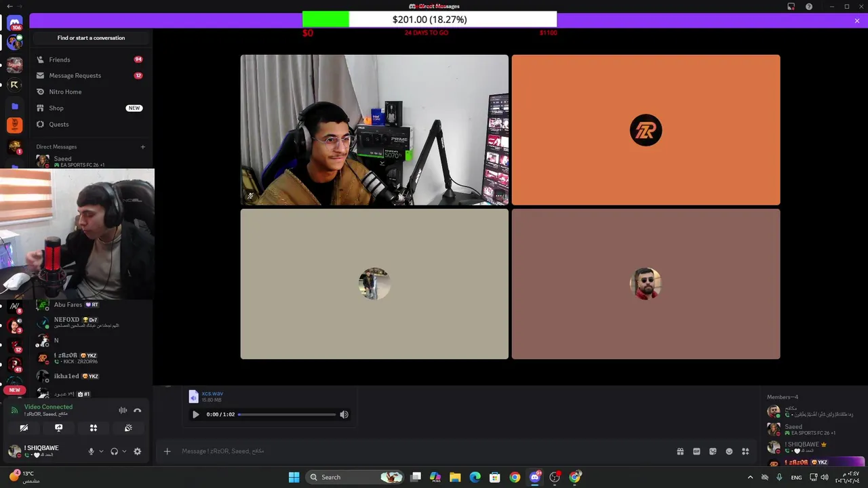Open Discord help question mark
Viewport: 868px width, 488px height.
tap(809, 6)
